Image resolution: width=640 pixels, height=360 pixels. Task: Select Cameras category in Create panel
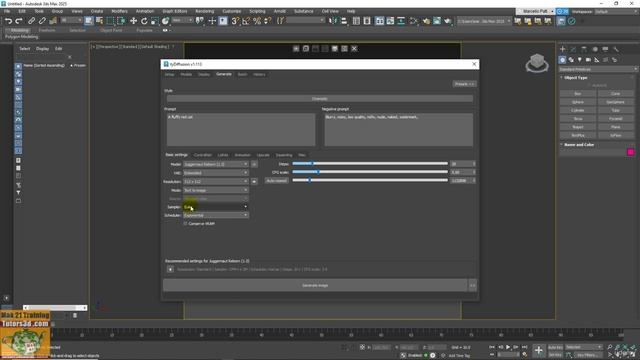[x=588, y=60]
